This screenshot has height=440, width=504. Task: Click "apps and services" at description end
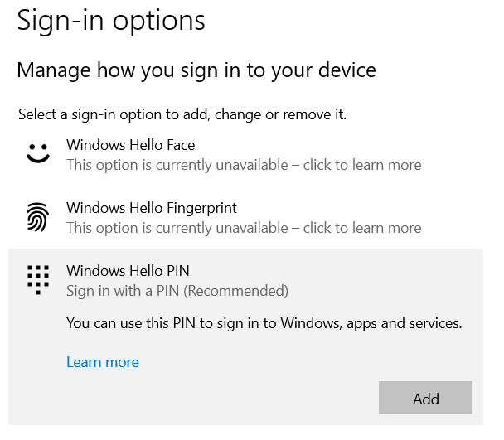pyautogui.click(x=406, y=323)
